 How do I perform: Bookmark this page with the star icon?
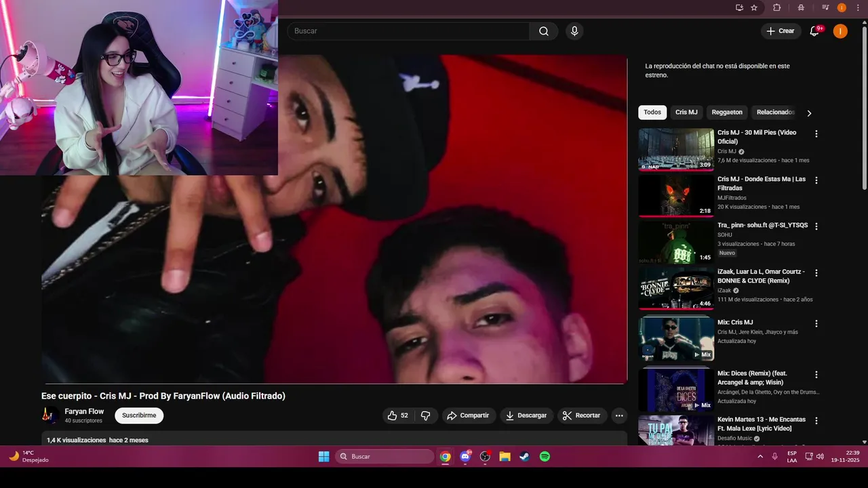754,7
